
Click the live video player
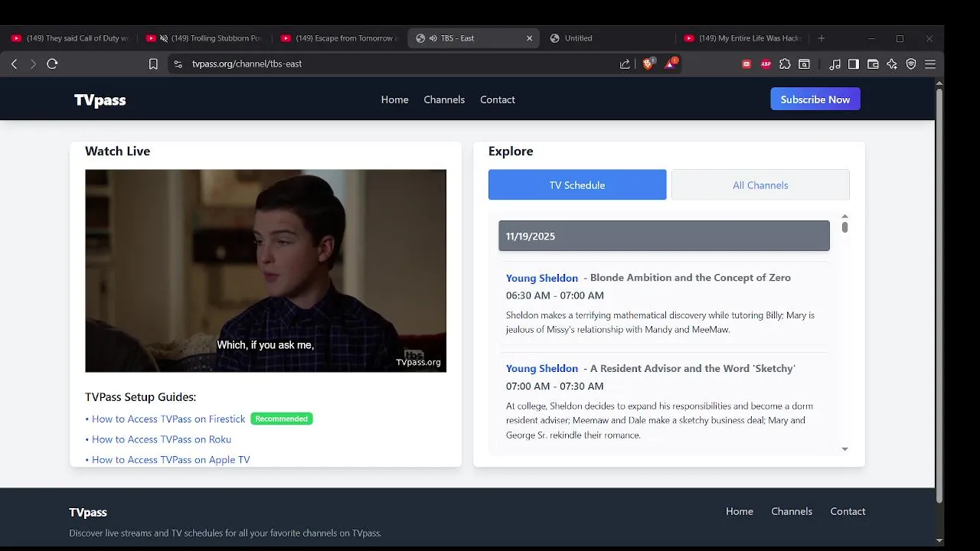tap(266, 271)
